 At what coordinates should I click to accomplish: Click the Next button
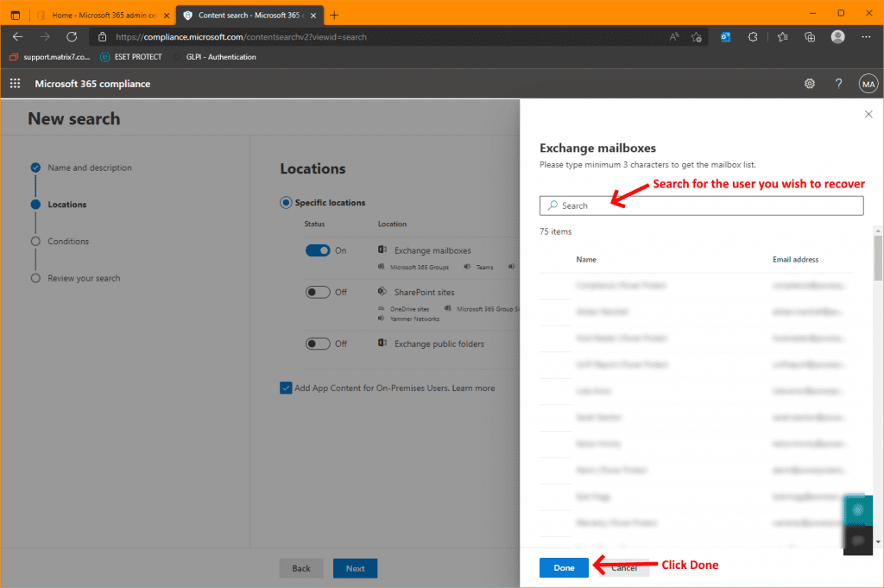355,568
